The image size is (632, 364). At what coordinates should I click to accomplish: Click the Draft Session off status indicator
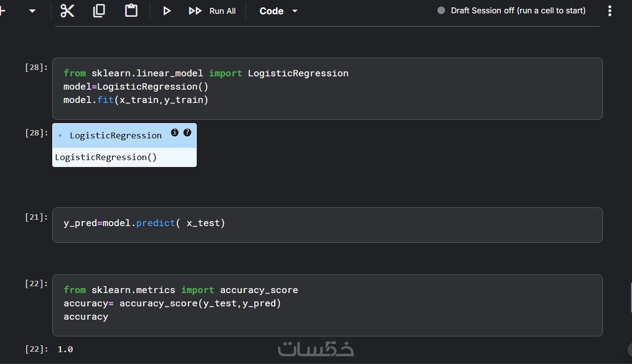tap(512, 10)
